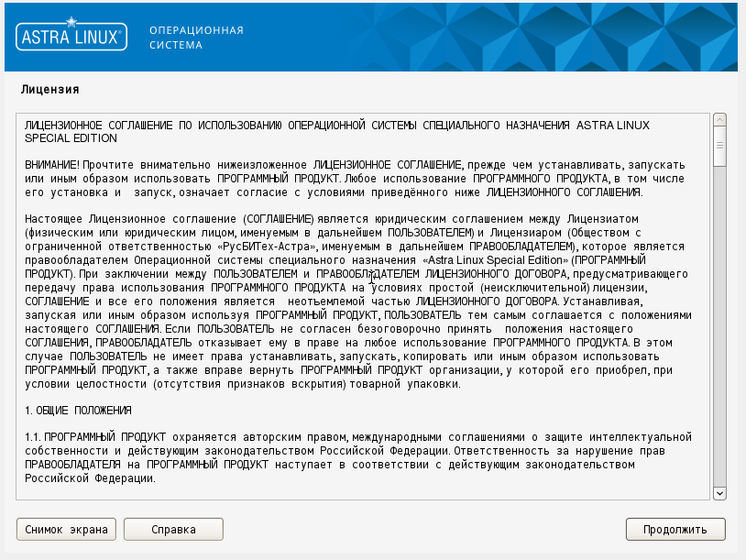The width and height of the screenshot is (746, 560).
Task: Click the scrollbar down arrow
Action: 719,493
